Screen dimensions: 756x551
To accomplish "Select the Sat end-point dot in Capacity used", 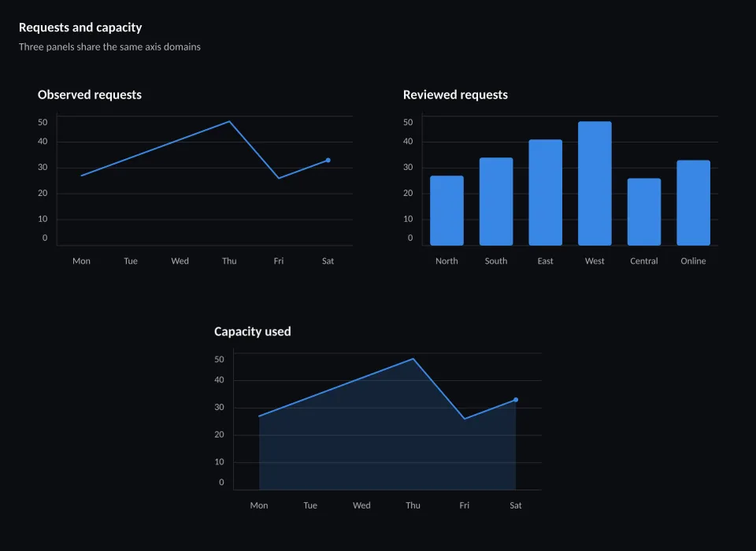I will click(x=515, y=400).
